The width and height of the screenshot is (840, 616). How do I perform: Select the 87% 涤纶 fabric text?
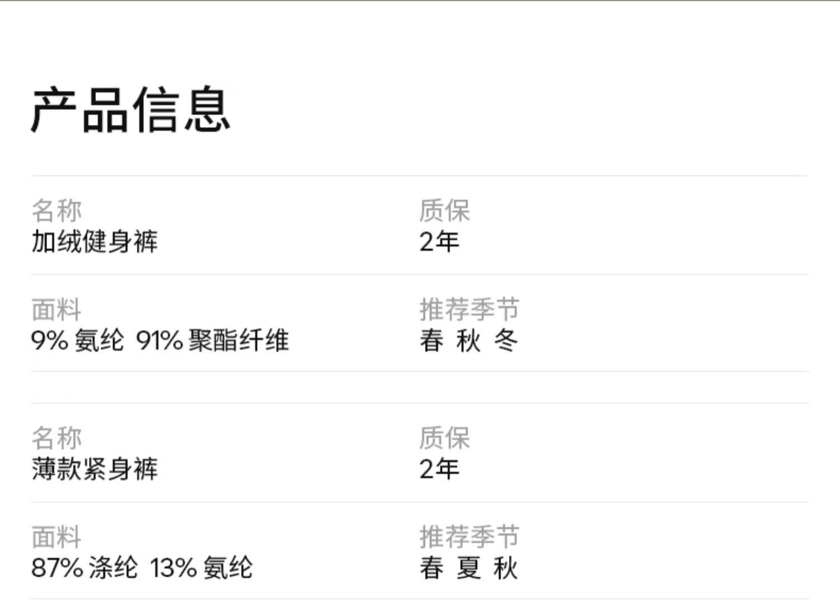point(84,568)
